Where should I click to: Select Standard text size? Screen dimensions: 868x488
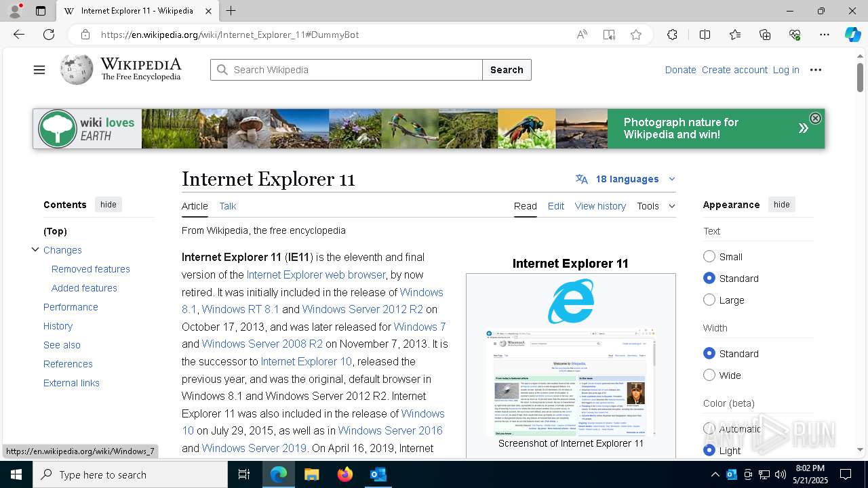[709, 278]
